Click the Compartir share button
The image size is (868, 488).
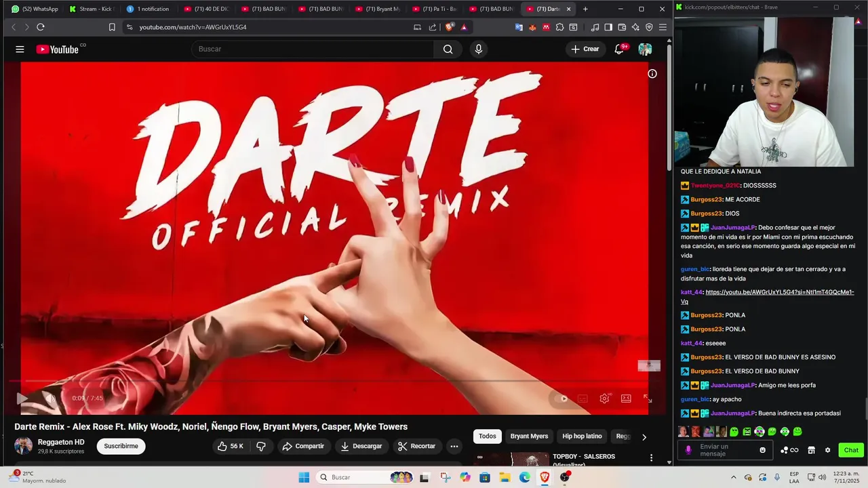point(303,446)
